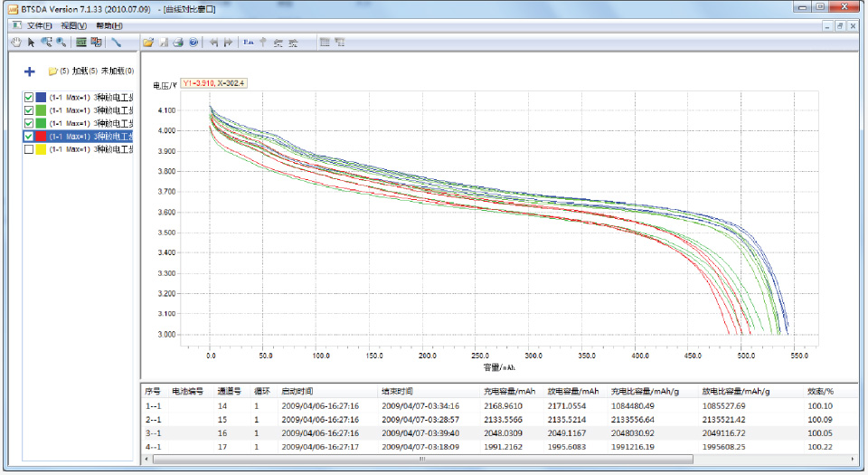The image size is (868, 475).
Task: Click the second gray table layout icon
Action: pos(340,43)
